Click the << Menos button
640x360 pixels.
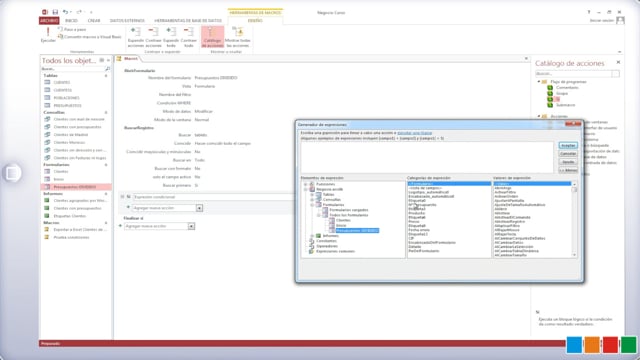click(568, 170)
